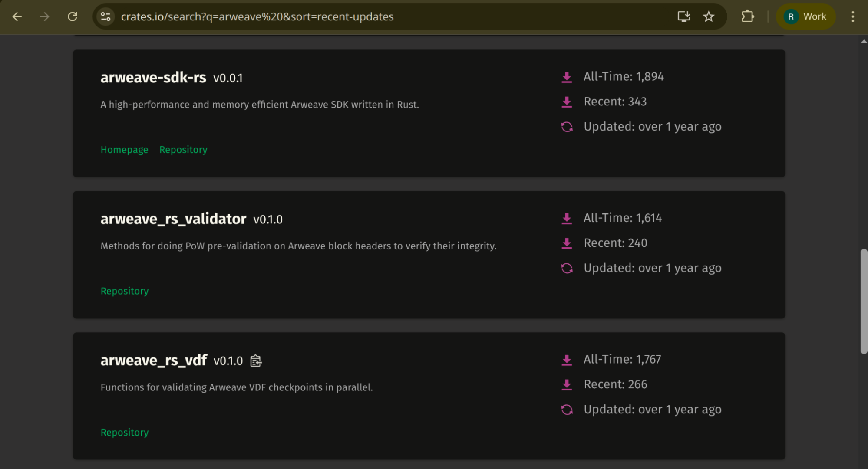The width and height of the screenshot is (868, 469).
Task: Click the page vertical scrollbar thumb
Action: point(864,302)
